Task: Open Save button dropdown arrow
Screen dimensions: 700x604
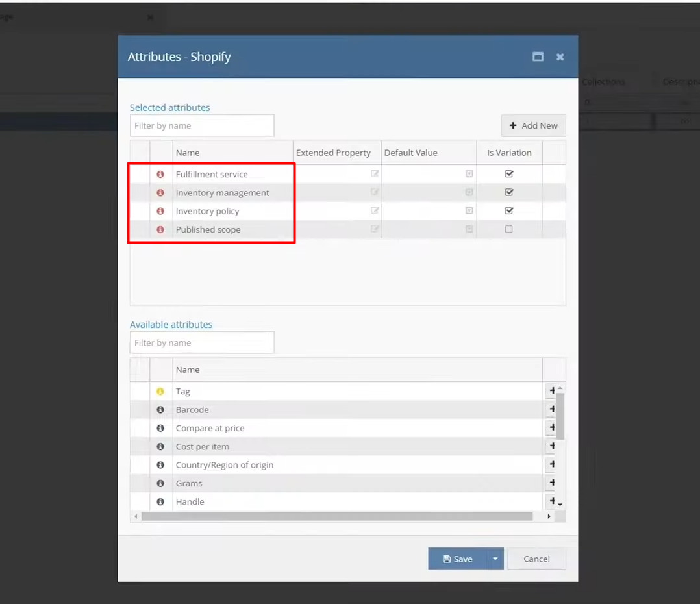Action: (x=495, y=559)
